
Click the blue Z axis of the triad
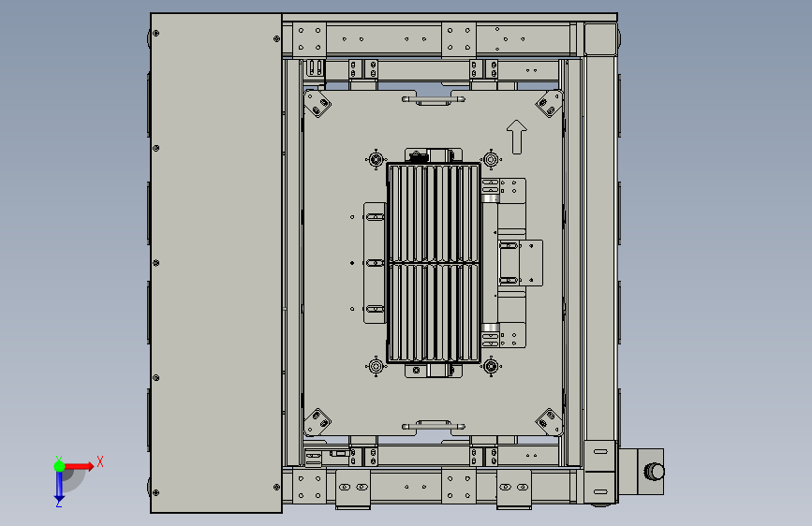tap(60, 487)
